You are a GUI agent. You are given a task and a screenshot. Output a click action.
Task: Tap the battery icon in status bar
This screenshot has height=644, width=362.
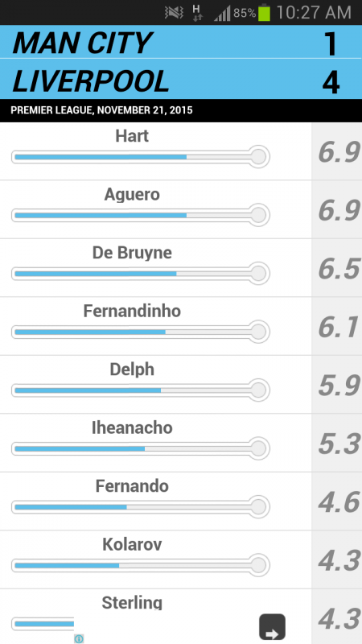[x=264, y=13]
